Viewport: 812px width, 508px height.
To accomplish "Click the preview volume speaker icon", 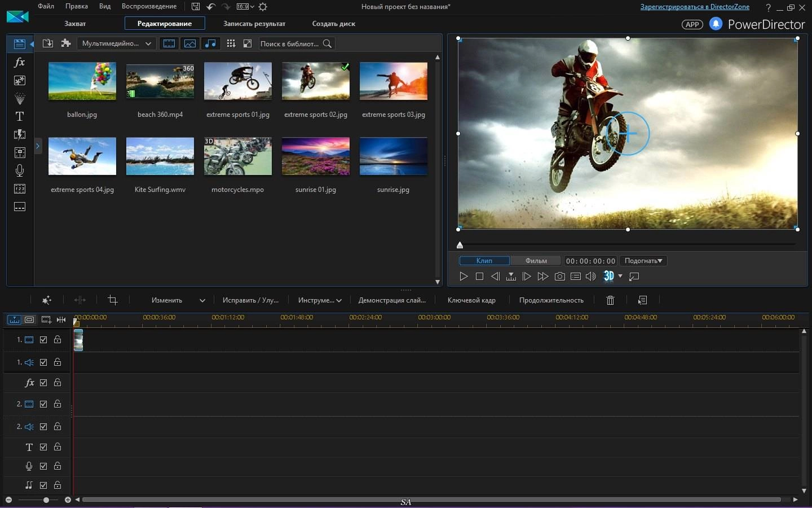I will click(590, 277).
